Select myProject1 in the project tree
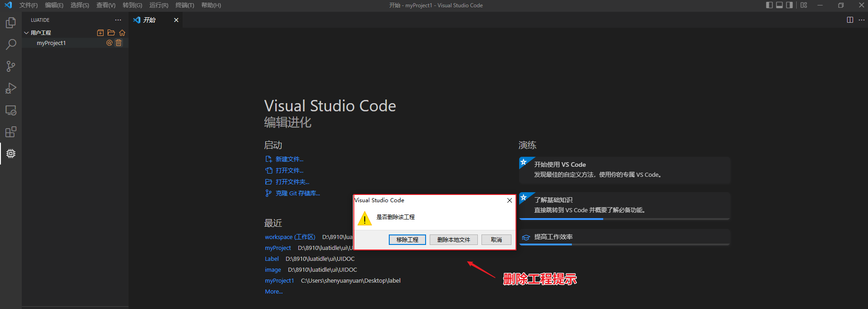The height and width of the screenshot is (309, 868). (51, 43)
